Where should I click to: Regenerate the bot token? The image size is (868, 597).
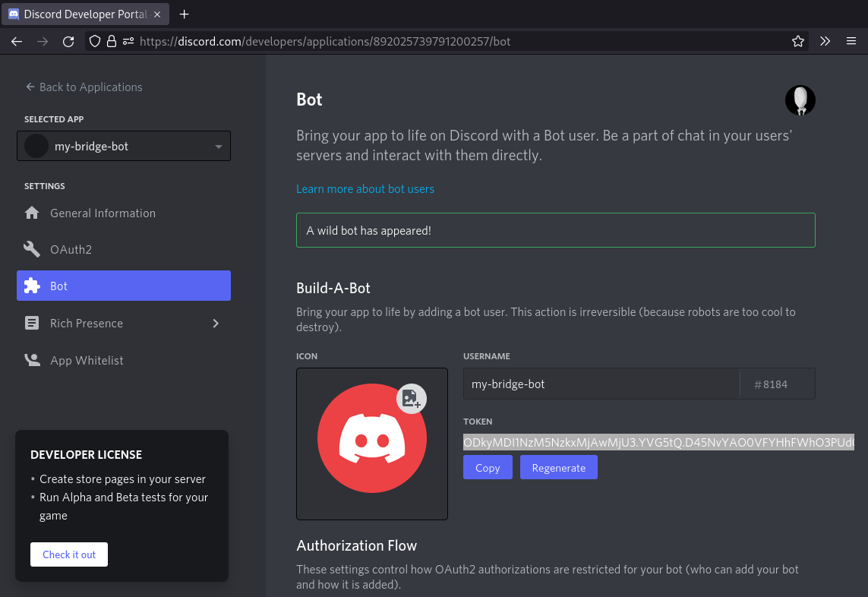[x=559, y=467]
